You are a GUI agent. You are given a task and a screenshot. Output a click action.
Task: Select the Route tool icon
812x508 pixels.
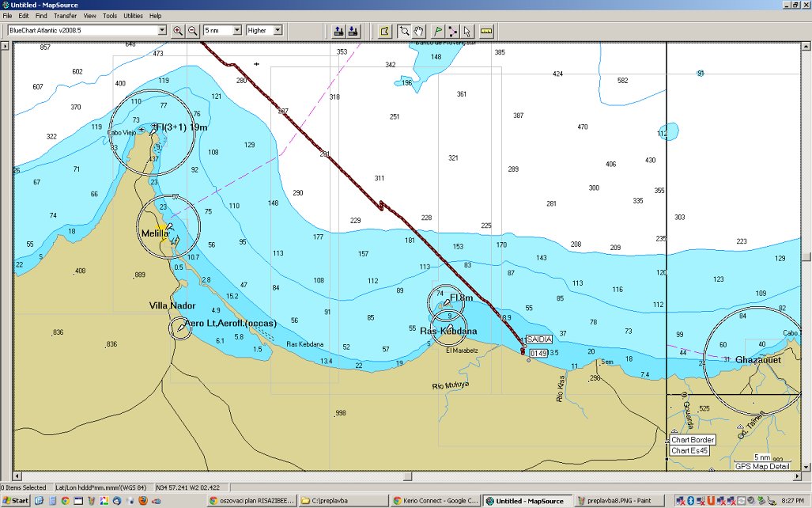(x=452, y=31)
